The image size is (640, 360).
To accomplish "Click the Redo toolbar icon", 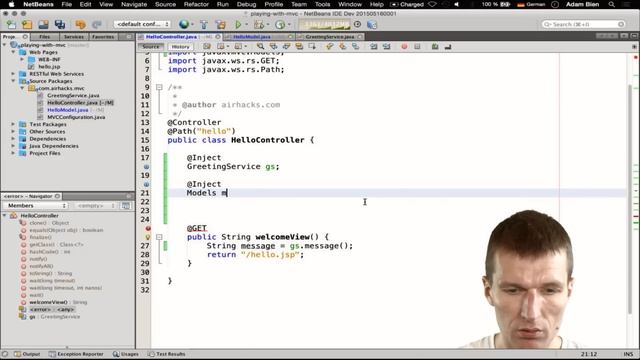I will 96,24.
